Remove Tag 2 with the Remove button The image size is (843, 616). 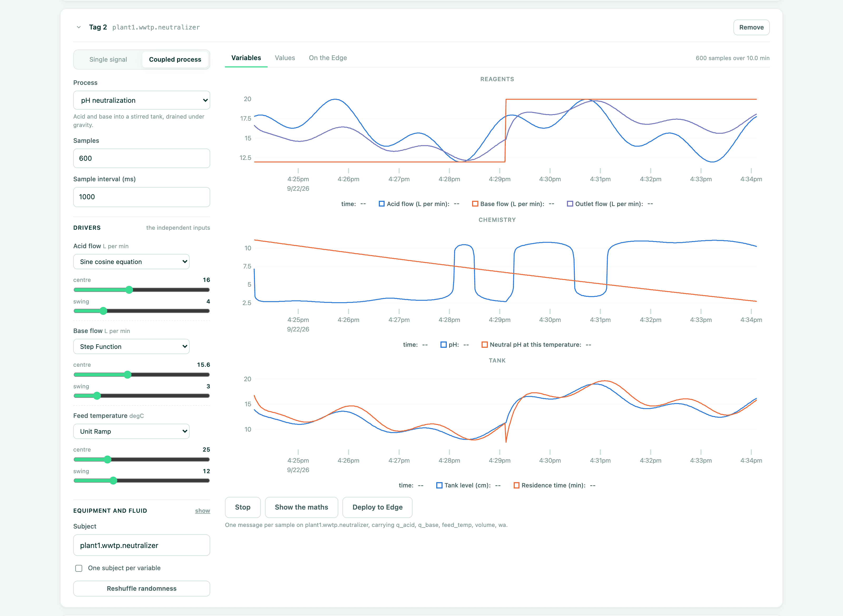pyautogui.click(x=751, y=27)
